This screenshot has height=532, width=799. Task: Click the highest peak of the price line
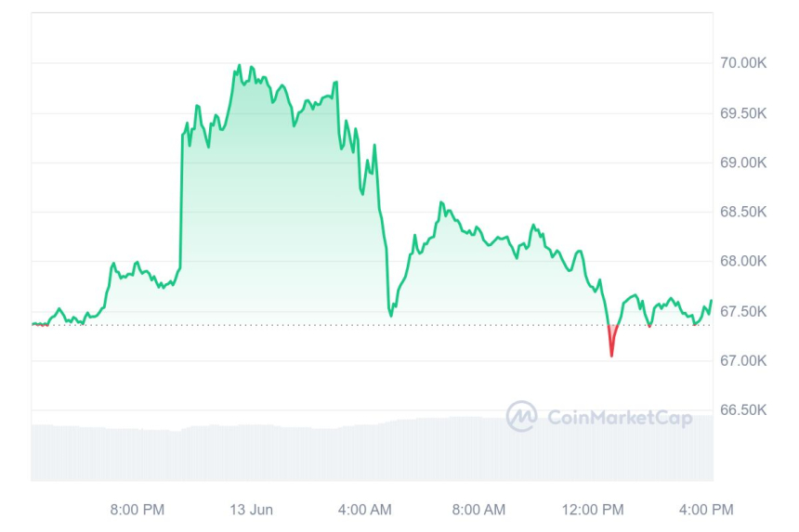[x=240, y=66]
